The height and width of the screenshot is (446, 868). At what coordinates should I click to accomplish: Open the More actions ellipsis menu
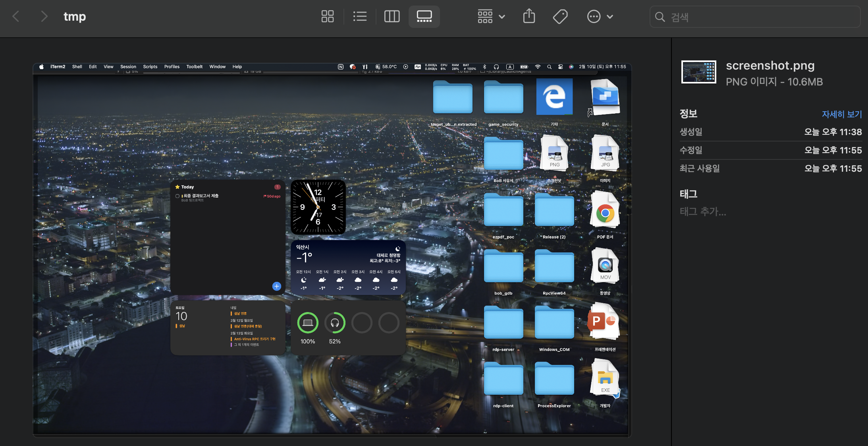(594, 16)
